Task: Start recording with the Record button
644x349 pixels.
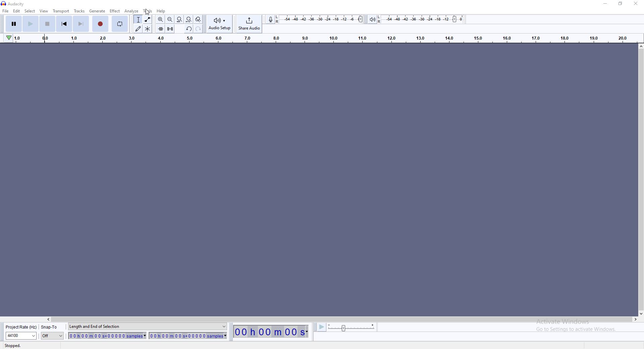Action: (100, 24)
